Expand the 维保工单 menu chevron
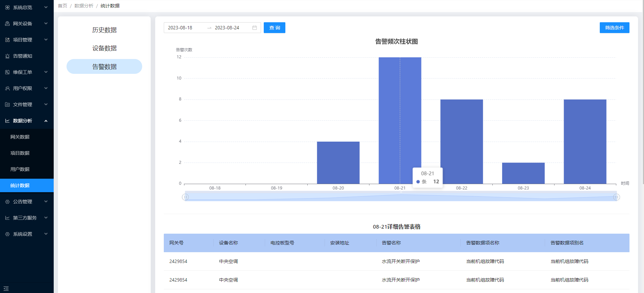Image resolution: width=644 pixels, height=293 pixels. pyautogui.click(x=46, y=72)
